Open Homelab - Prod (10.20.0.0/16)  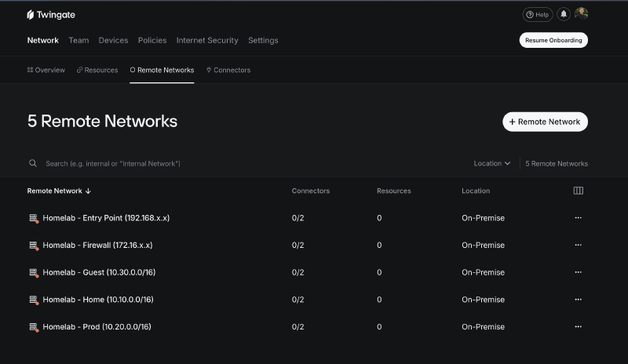pyautogui.click(x=97, y=327)
